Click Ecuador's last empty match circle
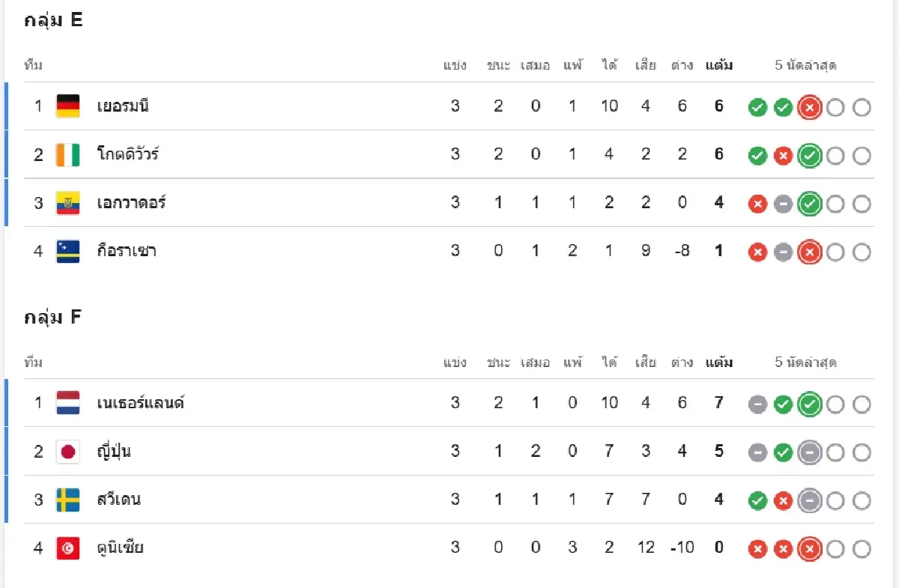Image resolution: width=899 pixels, height=588 pixels. pos(862,204)
